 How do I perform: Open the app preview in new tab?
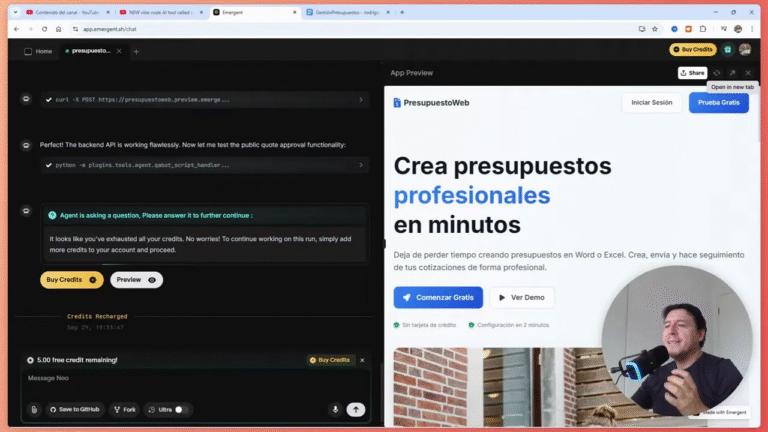pos(732,73)
